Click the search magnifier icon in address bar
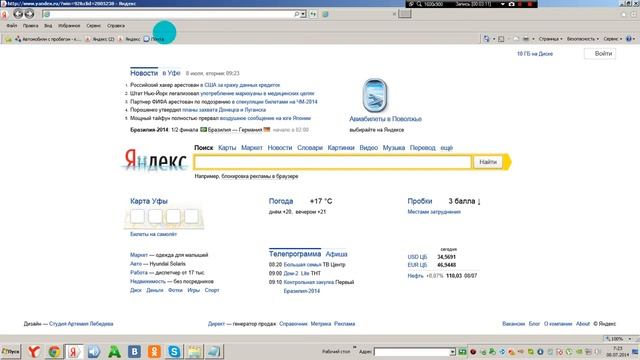 click(x=297, y=14)
